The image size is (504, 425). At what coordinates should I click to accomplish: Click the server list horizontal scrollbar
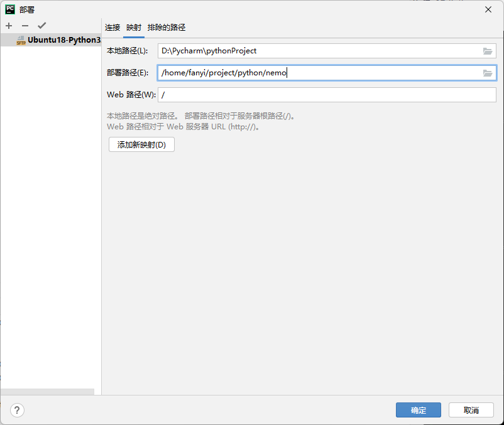48,392
